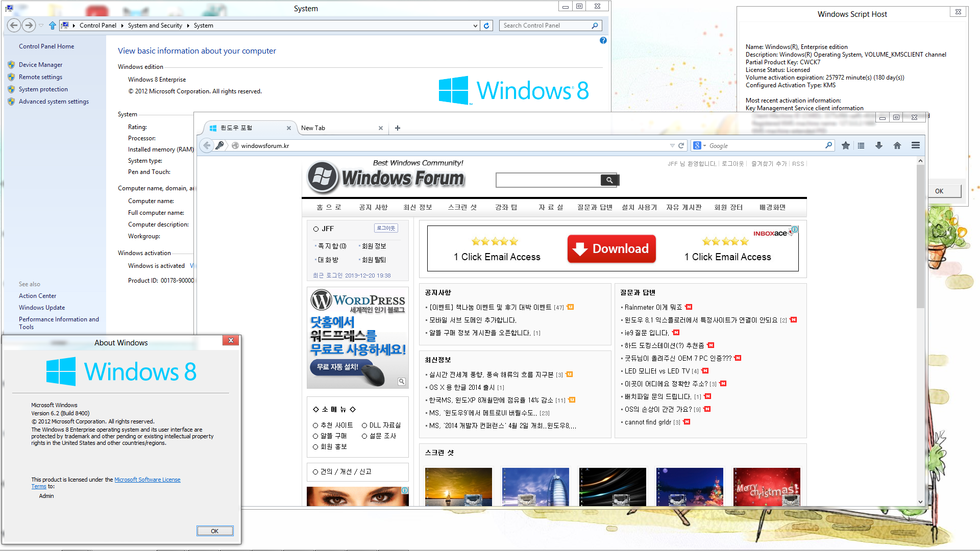Open Rainmeter 이게 뭐죠 post
The image size is (980, 551).
pyautogui.click(x=653, y=307)
